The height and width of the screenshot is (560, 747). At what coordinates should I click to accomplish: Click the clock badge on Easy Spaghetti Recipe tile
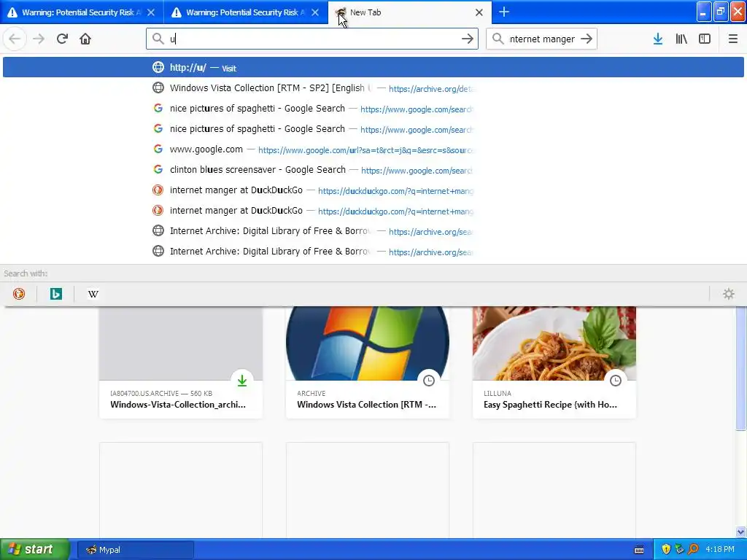[616, 381]
